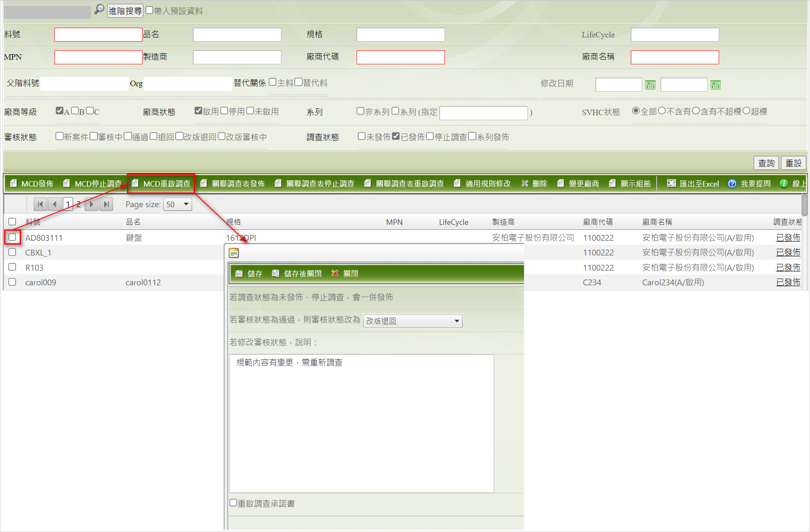Select the row checkbox for CBXL_1

coord(12,252)
